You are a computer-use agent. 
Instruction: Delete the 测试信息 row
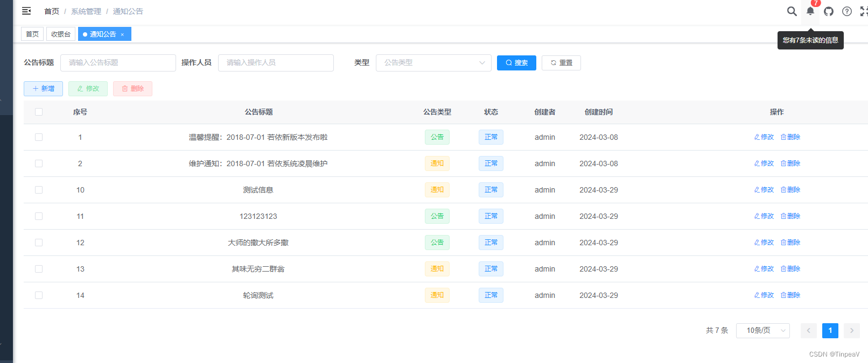coord(790,190)
